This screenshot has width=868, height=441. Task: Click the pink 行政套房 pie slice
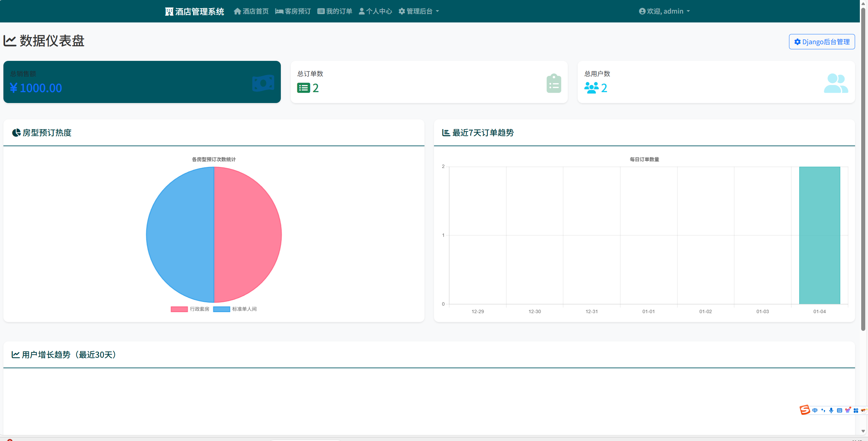pyautogui.click(x=248, y=235)
